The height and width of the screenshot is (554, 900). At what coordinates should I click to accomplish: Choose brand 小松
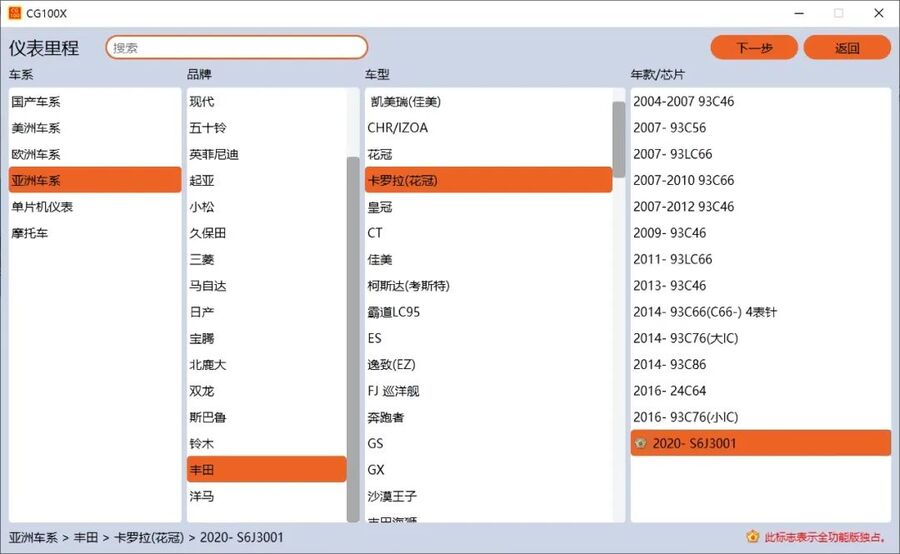point(266,207)
